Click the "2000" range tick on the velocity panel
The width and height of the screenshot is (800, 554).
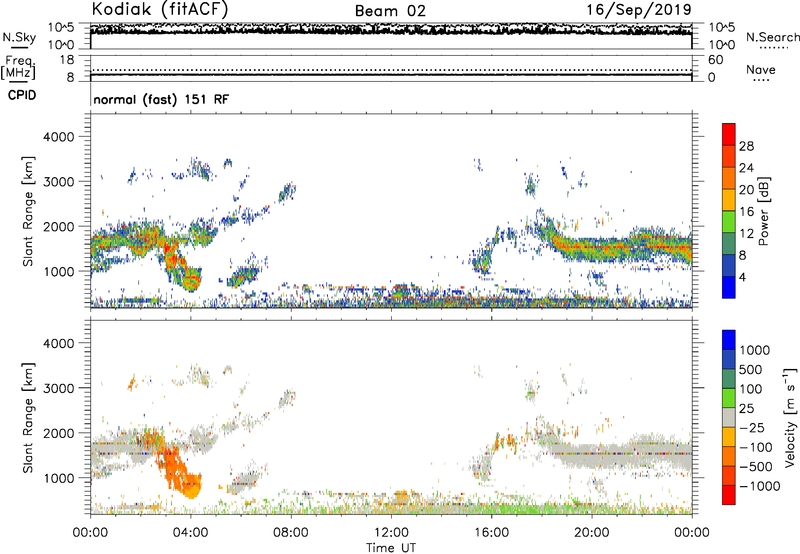(x=58, y=433)
